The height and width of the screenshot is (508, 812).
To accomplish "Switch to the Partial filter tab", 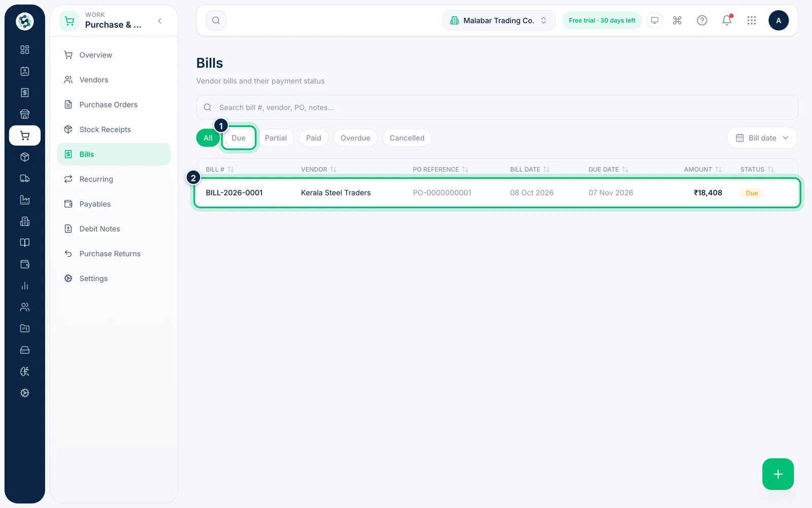I will (x=276, y=138).
